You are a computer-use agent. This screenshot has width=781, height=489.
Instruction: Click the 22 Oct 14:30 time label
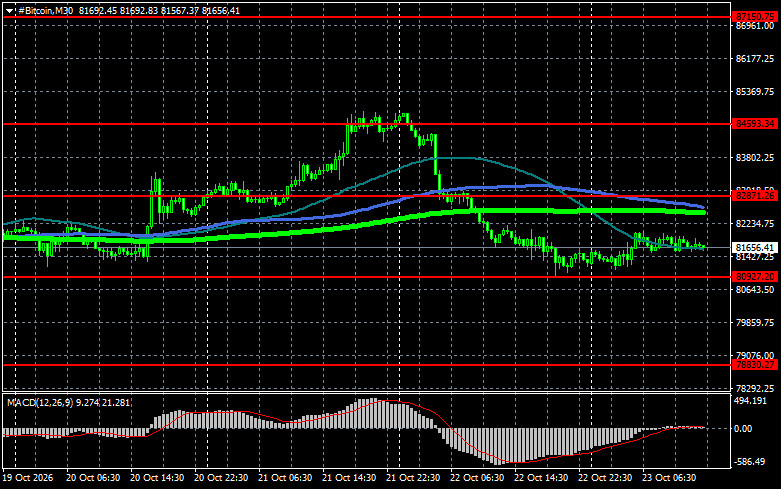coord(541,478)
